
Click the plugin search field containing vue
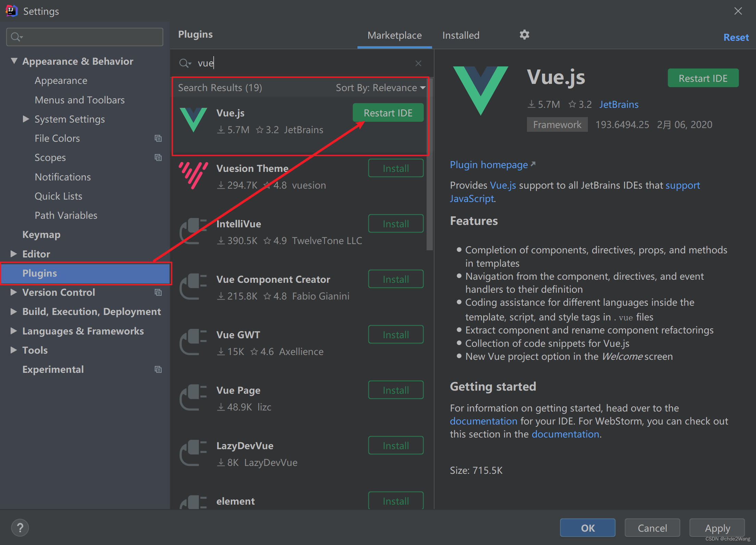tap(301, 63)
